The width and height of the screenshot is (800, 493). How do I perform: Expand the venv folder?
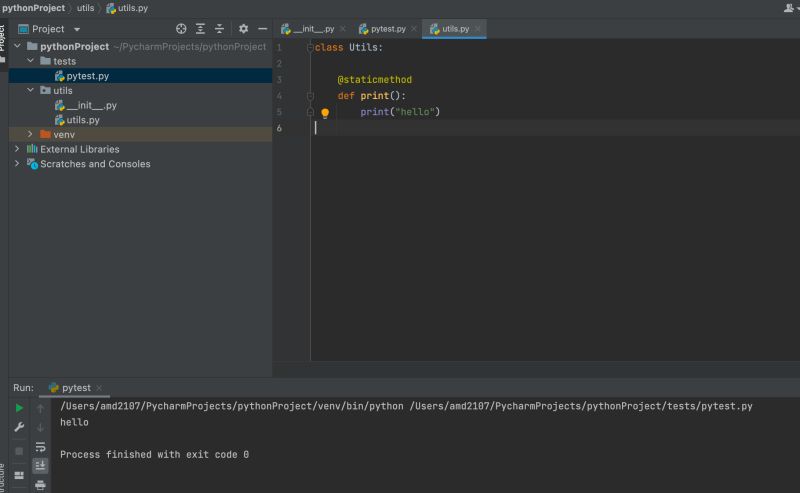30,134
